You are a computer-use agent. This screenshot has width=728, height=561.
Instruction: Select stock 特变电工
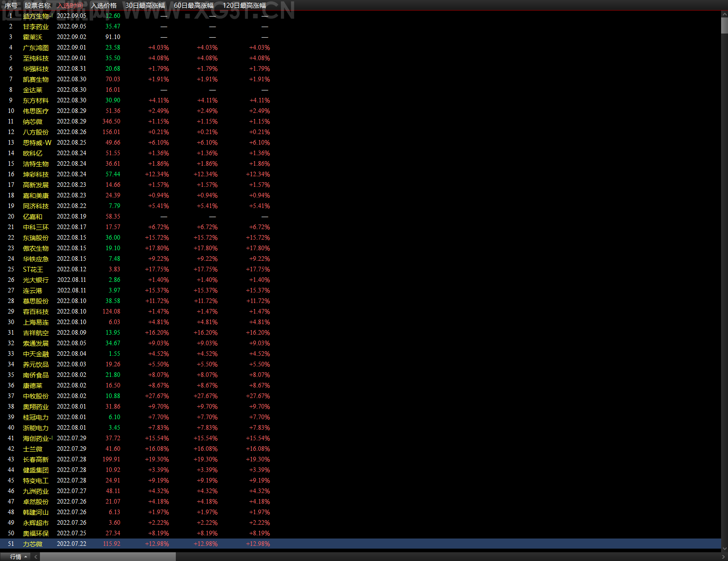(x=36, y=481)
